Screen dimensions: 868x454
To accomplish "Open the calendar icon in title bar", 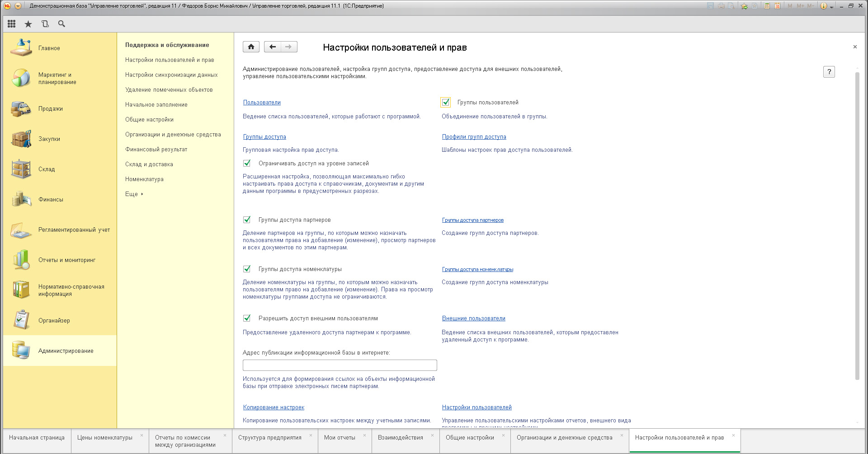I will point(778,6).
